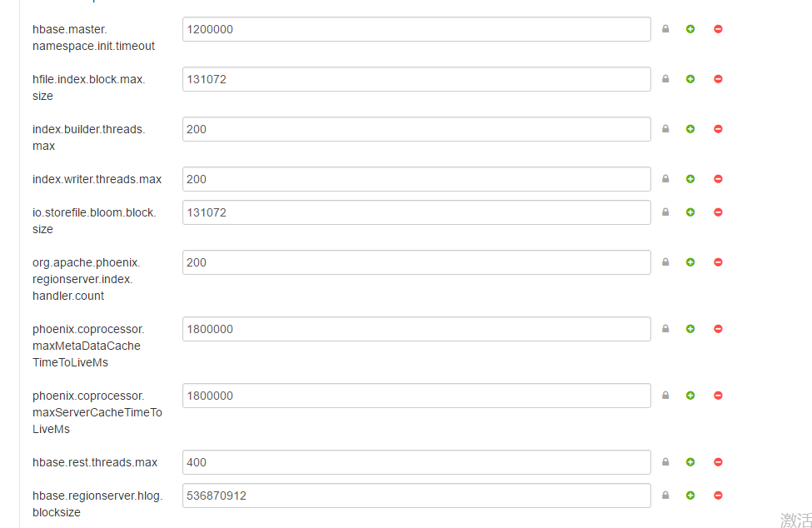Screen dimensions: 812x528
Task: Click into hfile.index.block.max.size input box
Action: (416, 79)
